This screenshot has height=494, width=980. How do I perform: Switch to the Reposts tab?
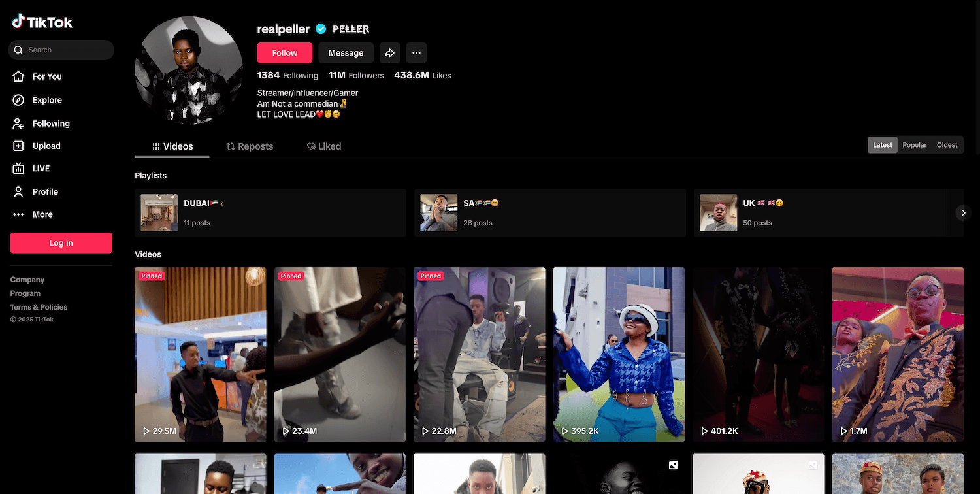250,146
